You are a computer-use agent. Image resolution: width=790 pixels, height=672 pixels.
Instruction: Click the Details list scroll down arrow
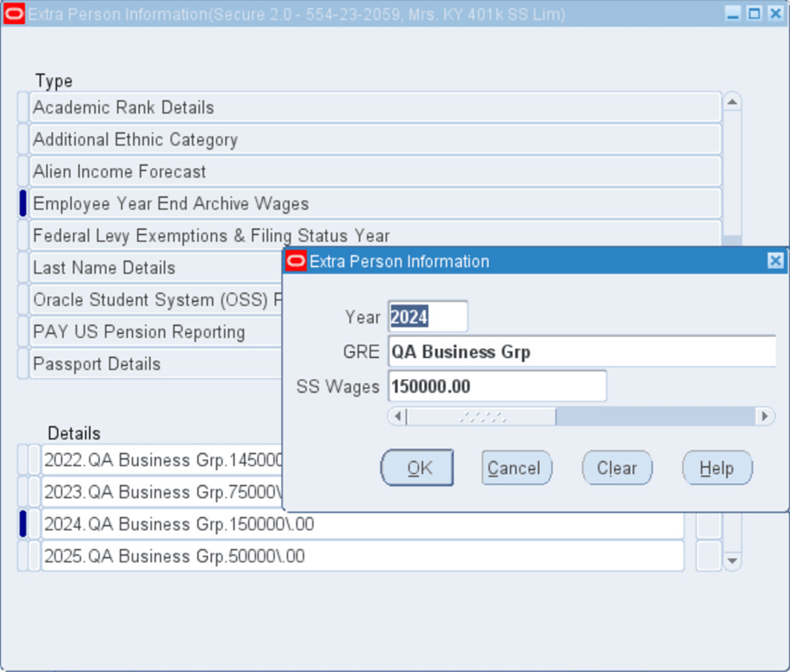pos(732,560)
